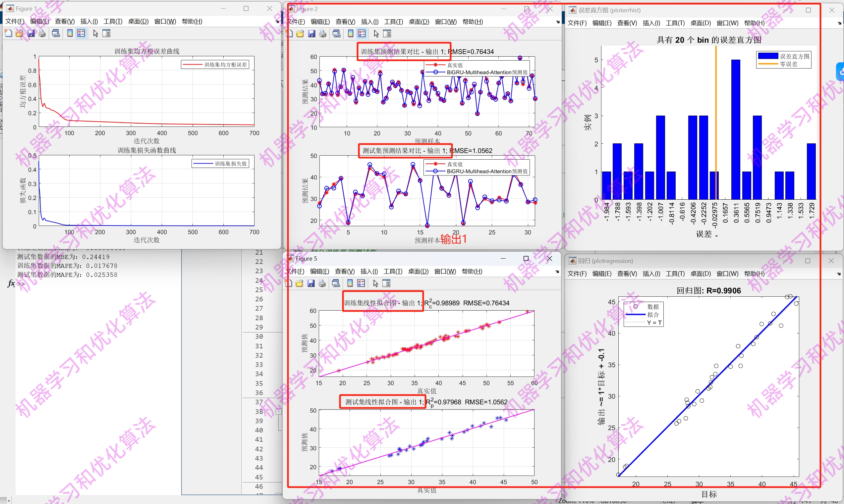Toggle Insert Legend off in Figure 1

pyautogui.click(x=81, y=33)
